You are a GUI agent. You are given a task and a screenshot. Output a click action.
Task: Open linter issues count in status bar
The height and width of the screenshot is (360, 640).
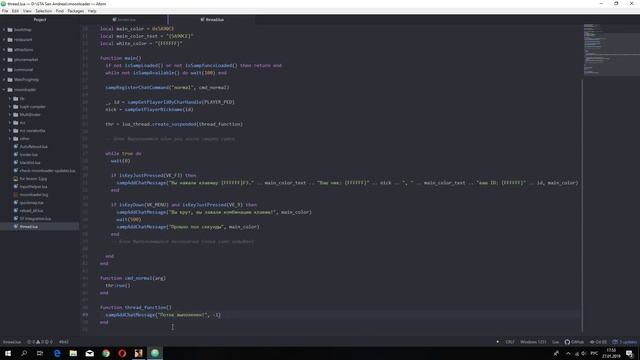(40, 342)
